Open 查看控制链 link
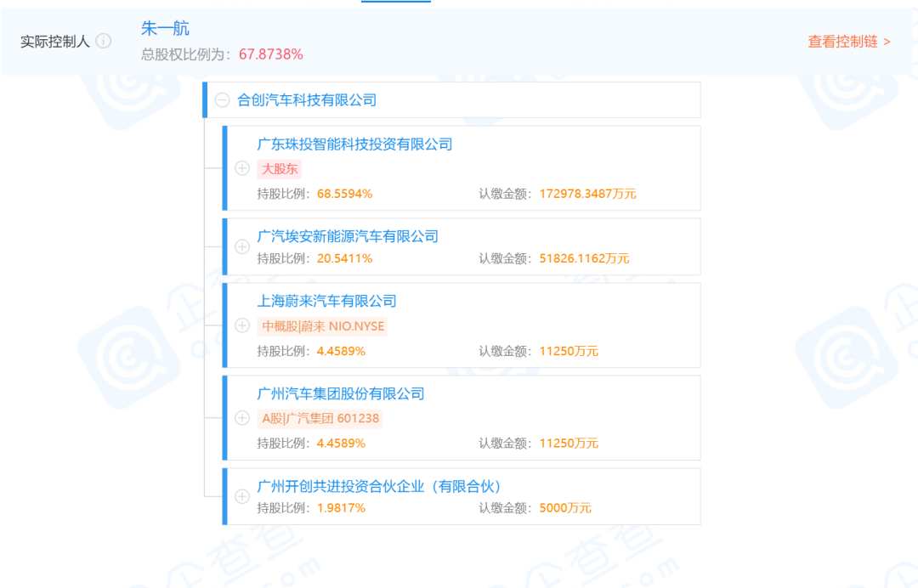This screenshot has width=918, height=588. (849, 42)
